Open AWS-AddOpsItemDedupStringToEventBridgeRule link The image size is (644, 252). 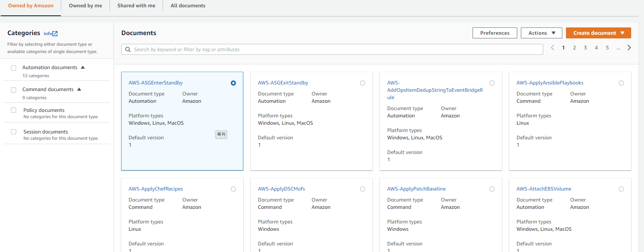tap(435, 90)
